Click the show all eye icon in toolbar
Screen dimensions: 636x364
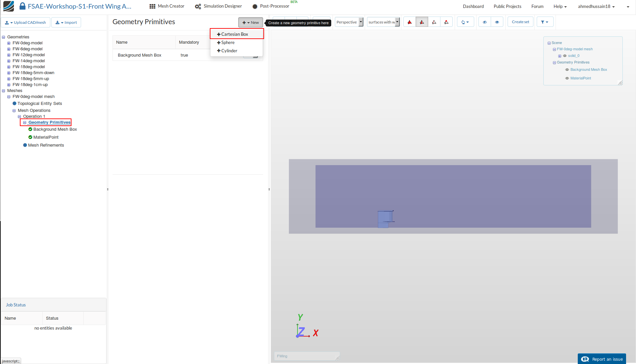(x=497, y=22)
